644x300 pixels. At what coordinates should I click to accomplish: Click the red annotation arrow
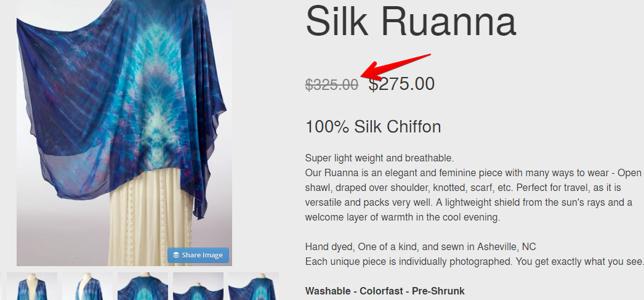[395, 66]
